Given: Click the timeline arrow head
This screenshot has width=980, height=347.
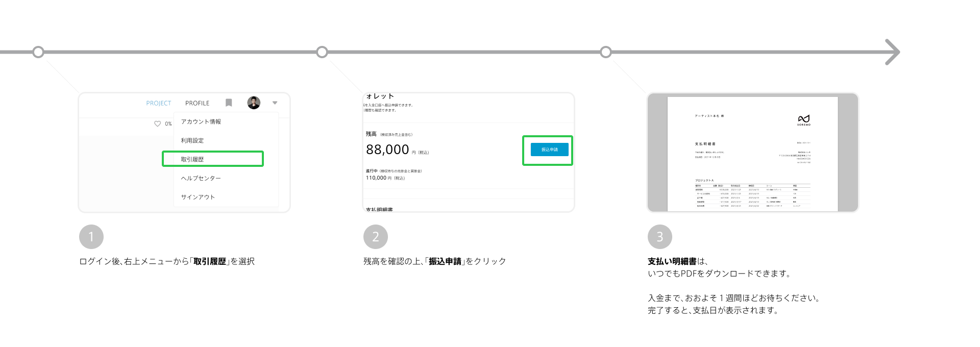Looking at the screenshot, I should pos(892,52).
